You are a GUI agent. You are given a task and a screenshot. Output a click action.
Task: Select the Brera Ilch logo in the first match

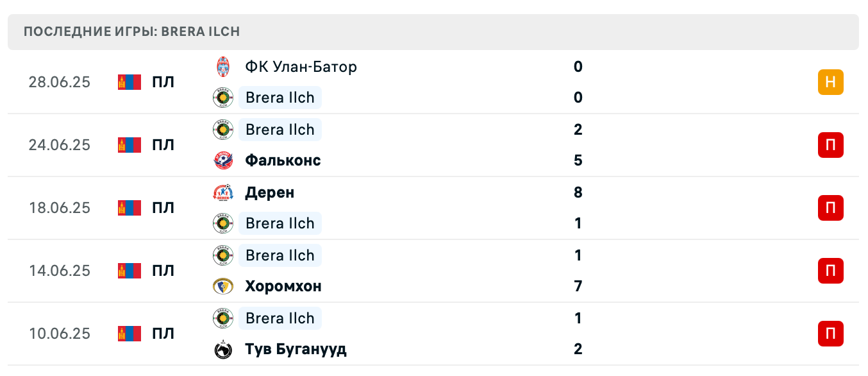(224, 98)
